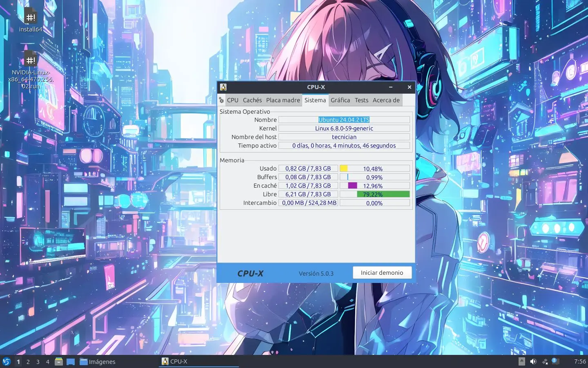Go to the Tests tab

click(x=361, y=100)
